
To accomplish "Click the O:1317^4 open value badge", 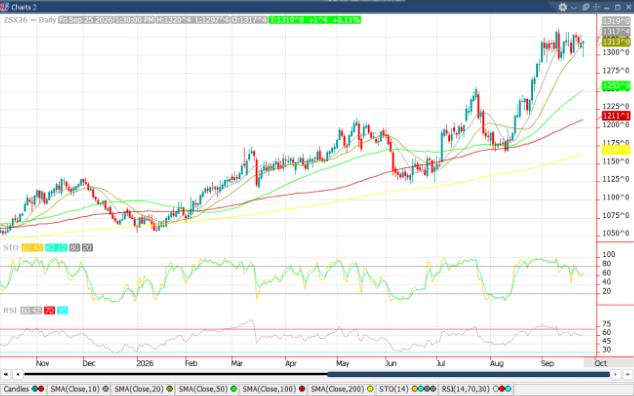I will pyautogui.click(x=249, y=20).
